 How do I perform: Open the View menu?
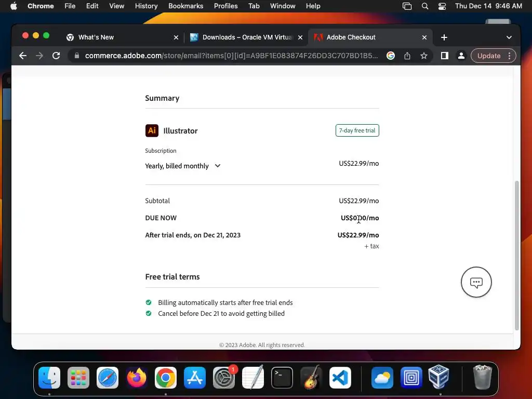pos(116,6)
